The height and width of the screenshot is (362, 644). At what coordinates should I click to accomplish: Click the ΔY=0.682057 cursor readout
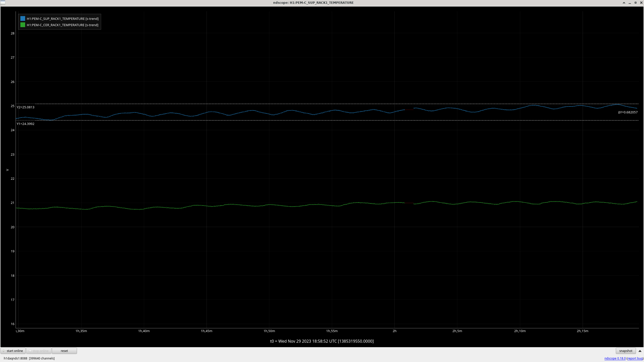point(628,112)
